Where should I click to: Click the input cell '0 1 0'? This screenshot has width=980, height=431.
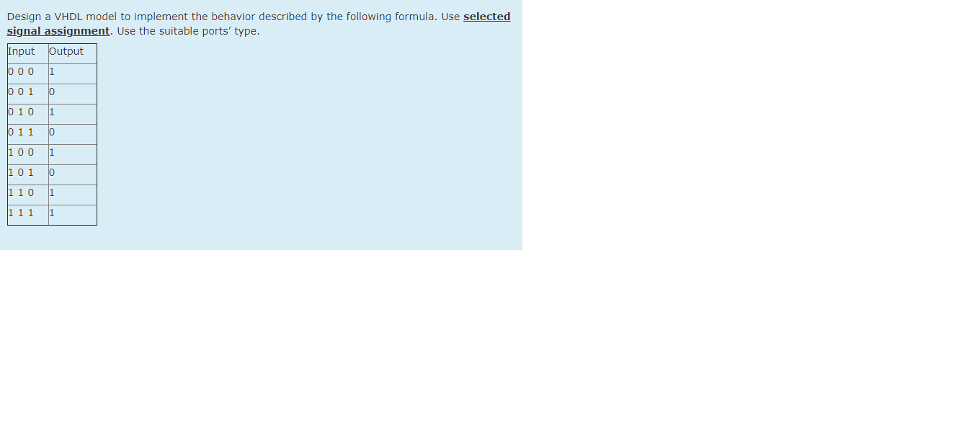[28, 115]
